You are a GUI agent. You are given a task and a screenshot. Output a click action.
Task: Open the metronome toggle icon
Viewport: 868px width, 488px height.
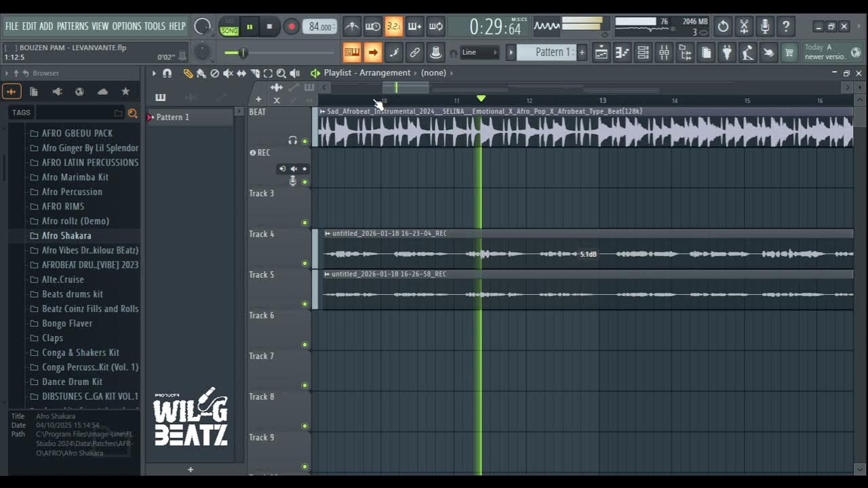click(351, 26)
